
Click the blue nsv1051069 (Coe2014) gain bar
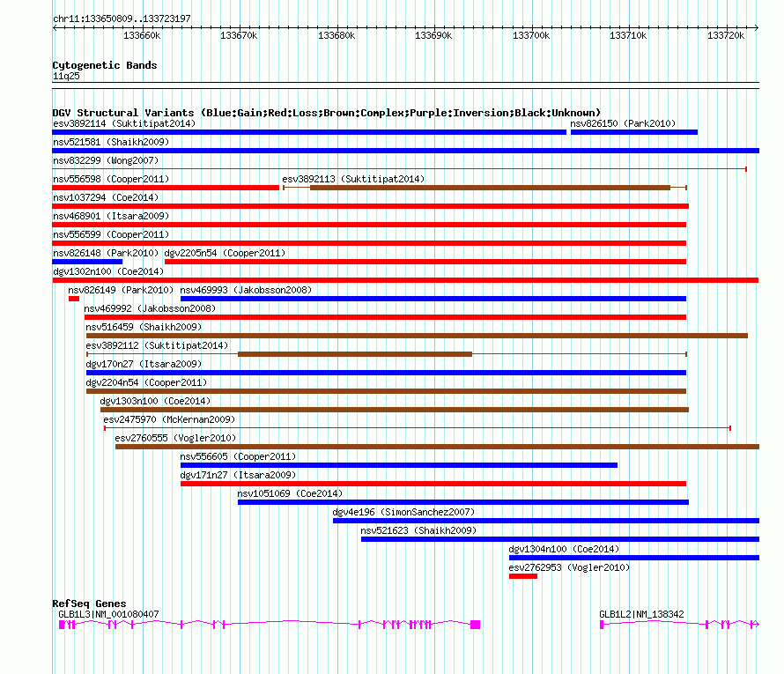tap(463, 502)
